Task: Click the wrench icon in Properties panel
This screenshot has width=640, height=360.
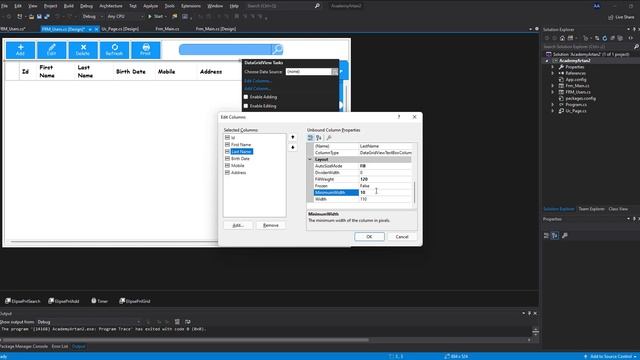Action: (x=565, y=236)
